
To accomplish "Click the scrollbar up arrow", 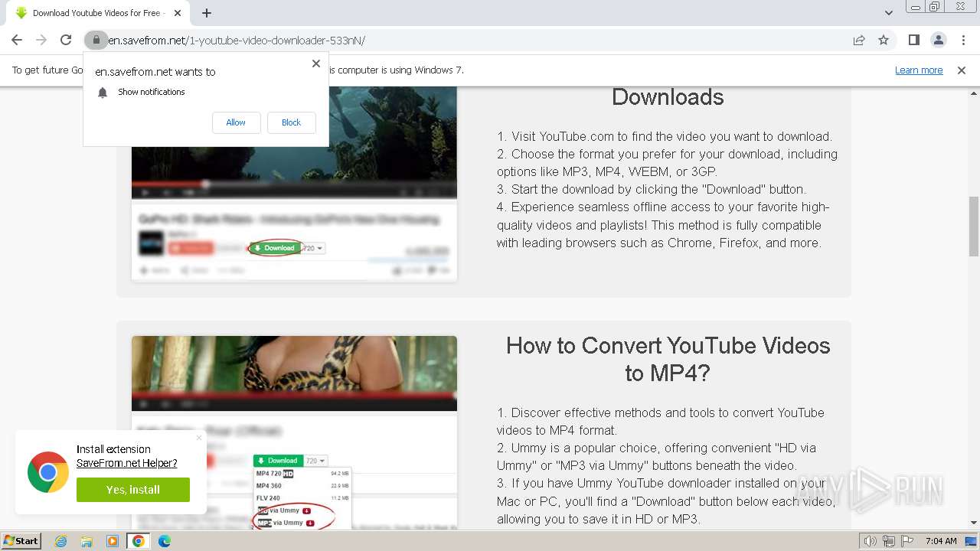I will click(x=974, y=93).
